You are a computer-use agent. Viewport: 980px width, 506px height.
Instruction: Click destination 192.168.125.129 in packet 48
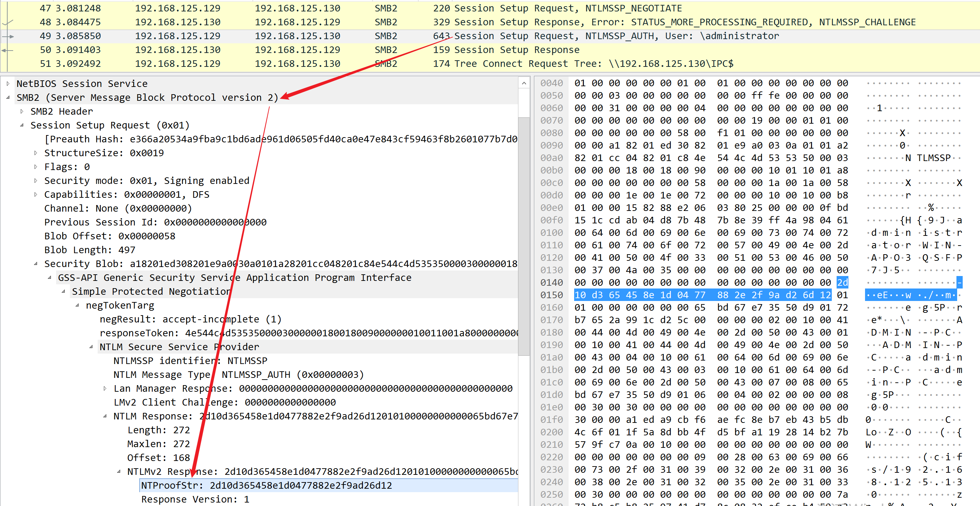coord(297,22)
